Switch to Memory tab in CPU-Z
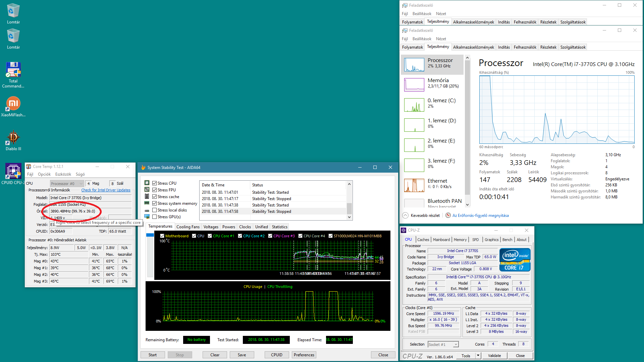 click(460, 240)
